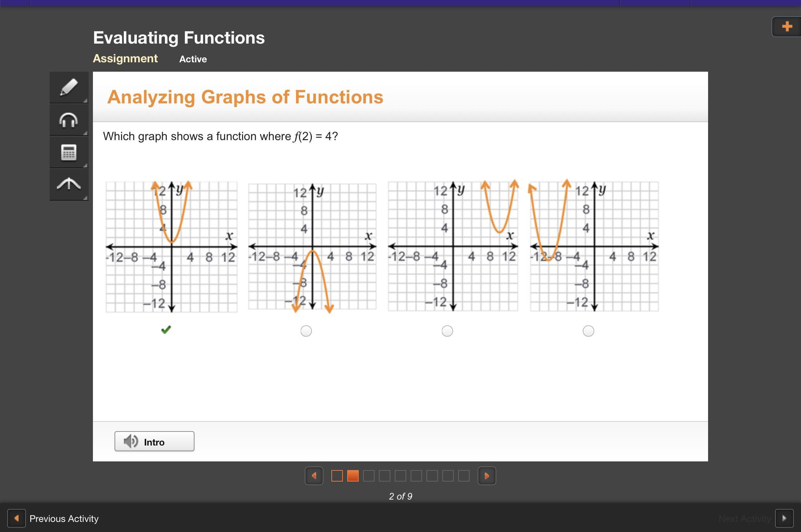This screenshot has height=532, width=801.
Task: Jump to the fifth question square
Action: point(400,476)
